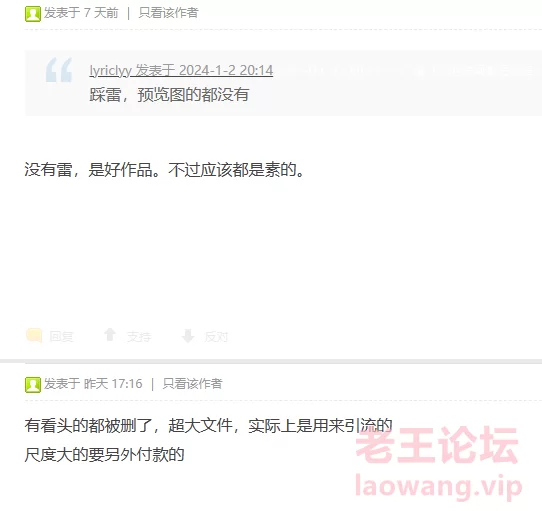This screenshot has width=542, height=511.
Task: Click the 反对 down arrow icon
Action: (x=188, y=336)
